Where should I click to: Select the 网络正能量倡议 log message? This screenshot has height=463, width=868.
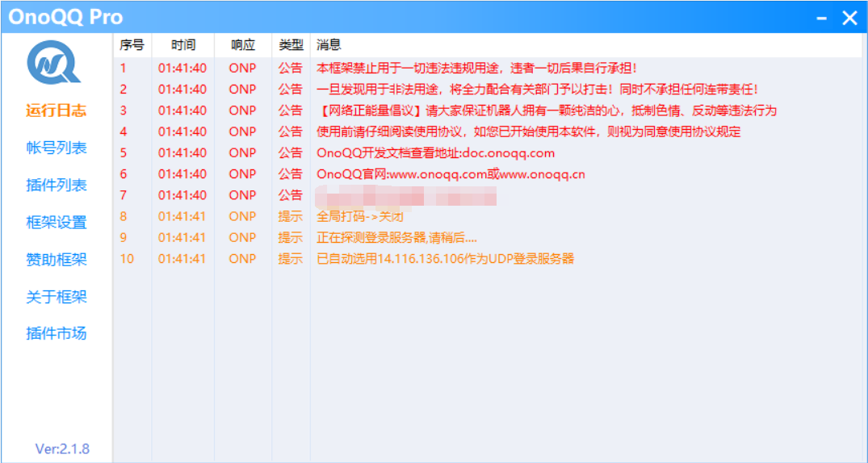[547, 111]
